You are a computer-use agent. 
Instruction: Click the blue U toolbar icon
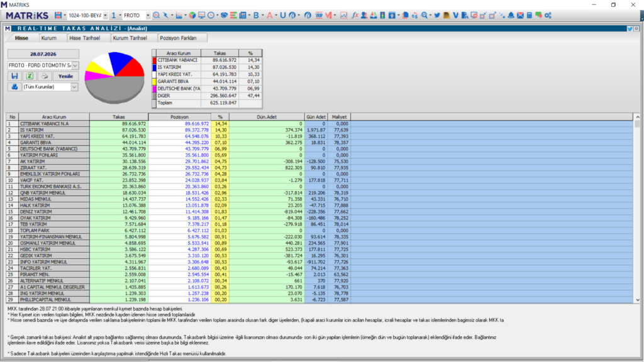pos(282,15)
